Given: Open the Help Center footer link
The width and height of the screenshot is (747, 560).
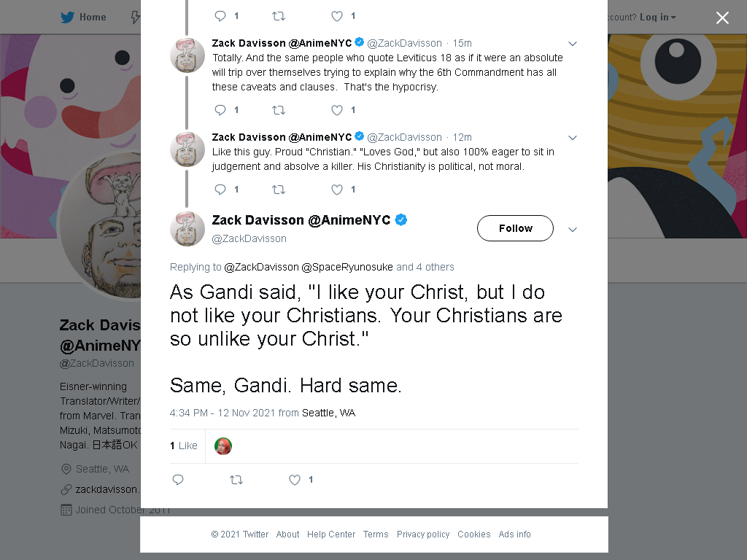Looking at the screenshot, I should [x=331, y=534].
